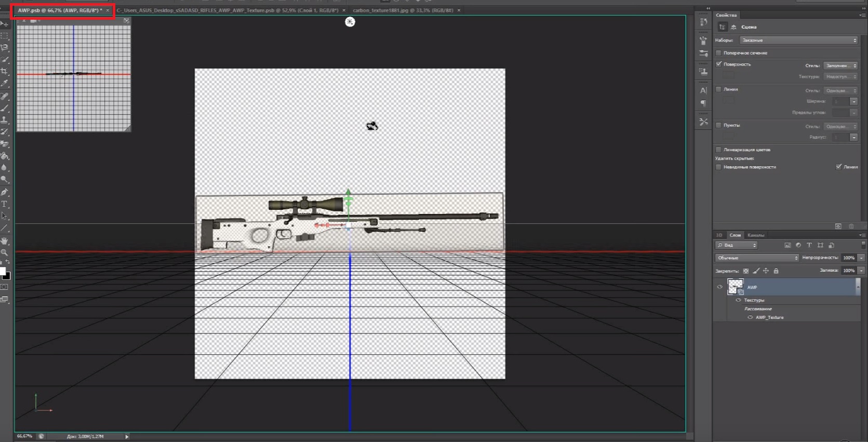Open the Layers panel flyout menu
Viewport: 868px width, 442px height.
tap(862, 235)
